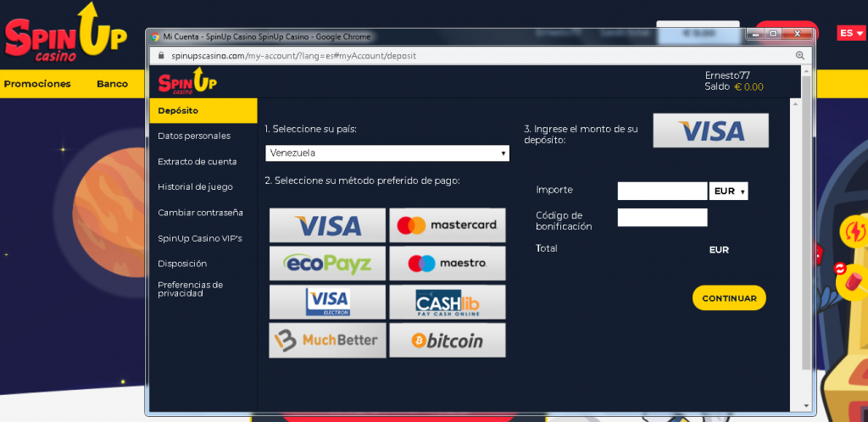Pick the MuchBetter payment method
Viewport: 868px width, 422px height.
click(x=327, y=340)
